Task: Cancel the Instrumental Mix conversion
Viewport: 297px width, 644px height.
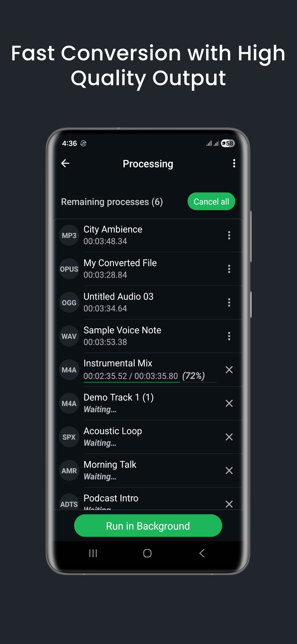Action: (229, 370)
